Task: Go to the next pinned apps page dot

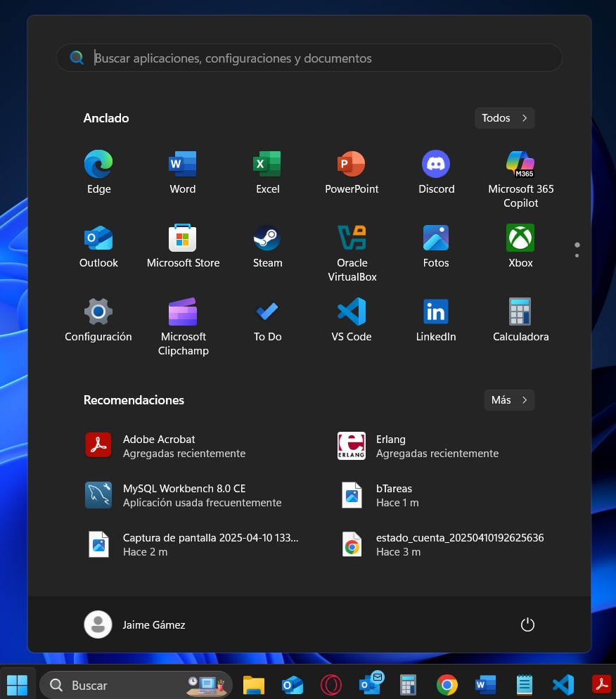Action: pos(577,255)
